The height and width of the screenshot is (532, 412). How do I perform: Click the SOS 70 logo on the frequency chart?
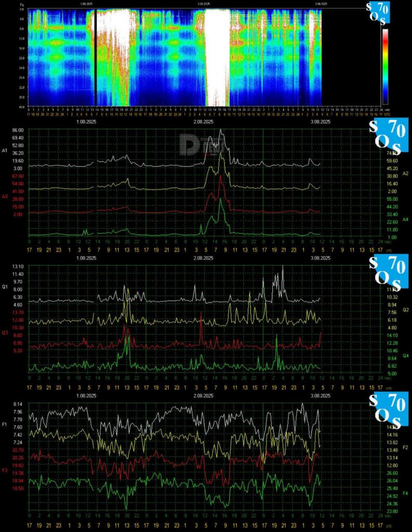tap(387, 409)
